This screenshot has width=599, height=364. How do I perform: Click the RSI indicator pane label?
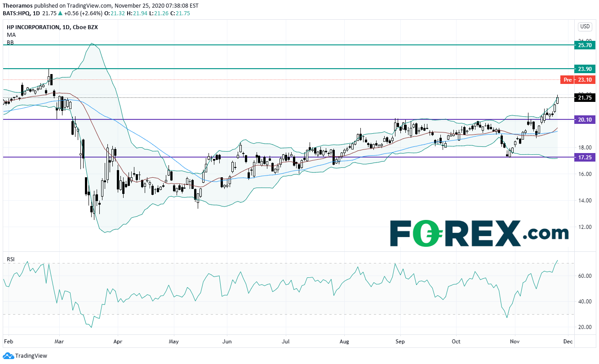(x=11, y=259)
